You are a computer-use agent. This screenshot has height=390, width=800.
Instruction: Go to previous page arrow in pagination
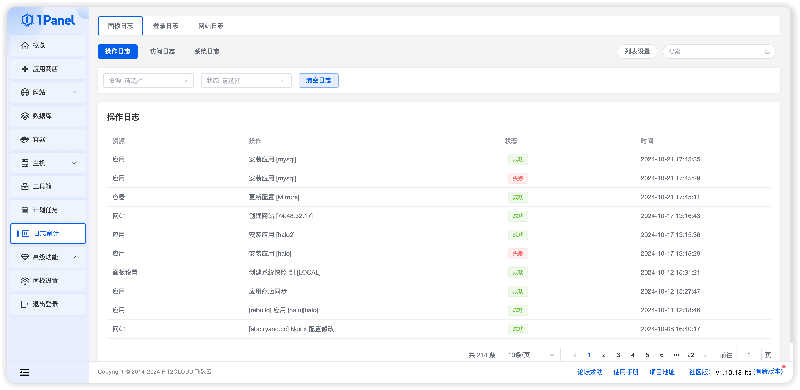575,355
